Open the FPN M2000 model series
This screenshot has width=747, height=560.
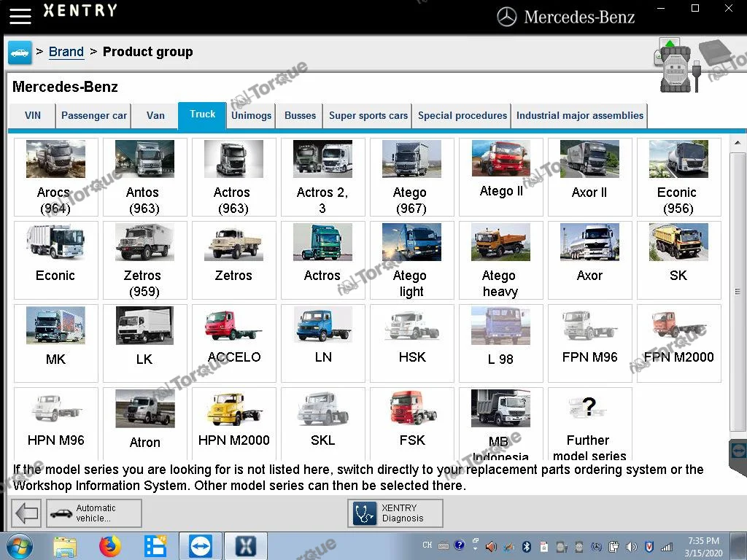pyautogui.click(x=679, y=343)
